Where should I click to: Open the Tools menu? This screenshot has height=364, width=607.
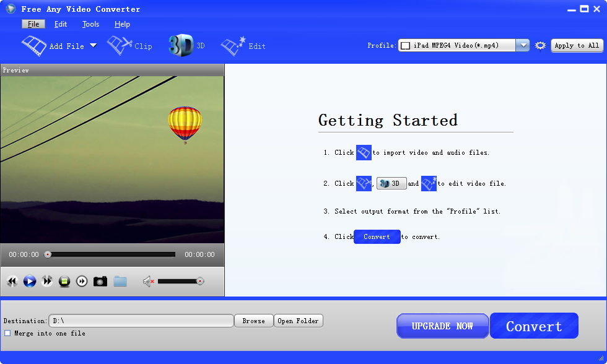click(x=90, y=24)
